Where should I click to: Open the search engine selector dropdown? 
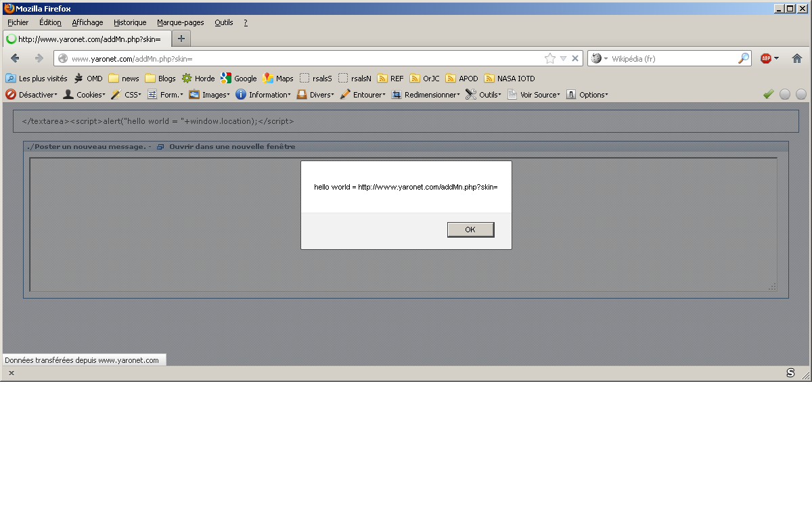click(x=599, y=58)
